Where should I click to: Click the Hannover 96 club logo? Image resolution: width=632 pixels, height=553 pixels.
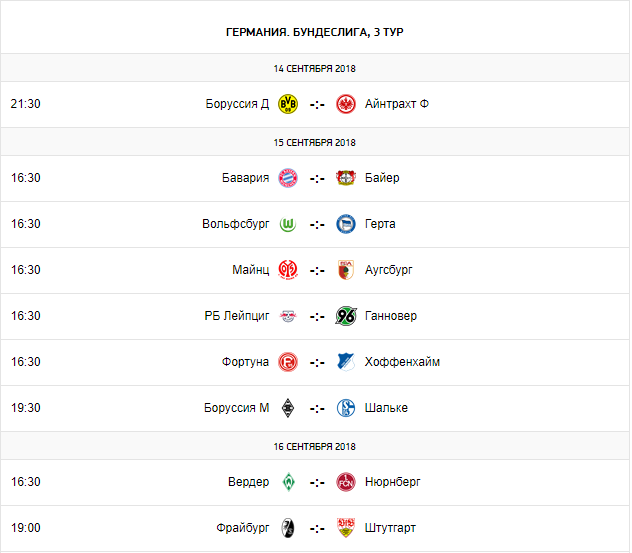click(346, 316)
